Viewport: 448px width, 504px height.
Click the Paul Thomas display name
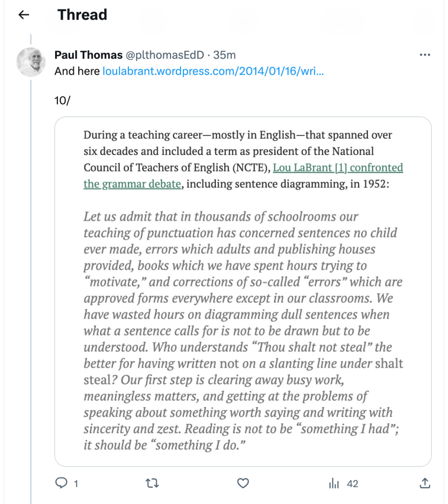click(x=89, y=55)
